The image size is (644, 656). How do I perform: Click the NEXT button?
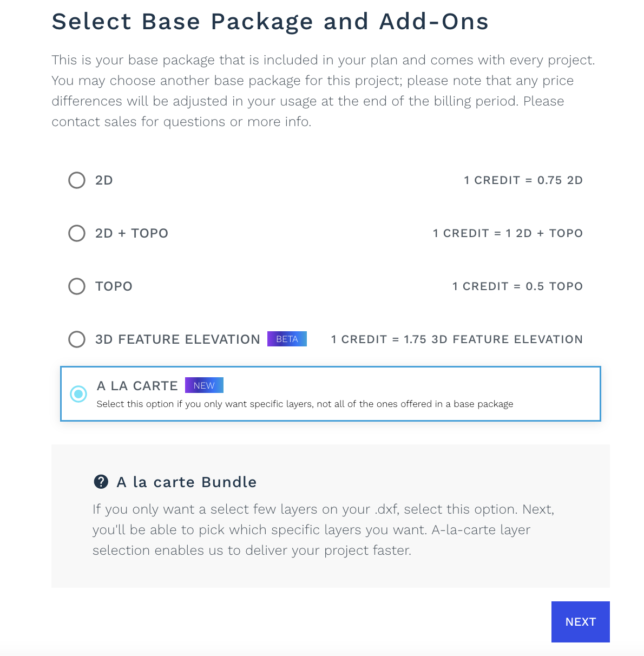coord(580,622)
